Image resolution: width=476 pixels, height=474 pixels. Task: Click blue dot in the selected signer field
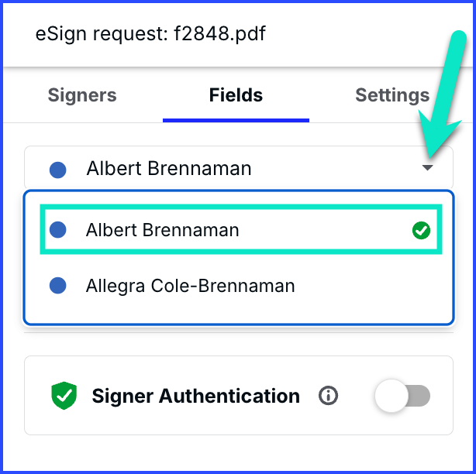click(x=57, y=170)
